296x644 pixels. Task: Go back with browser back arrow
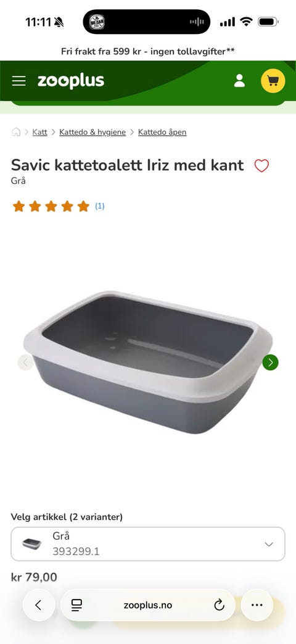[38, 605]
